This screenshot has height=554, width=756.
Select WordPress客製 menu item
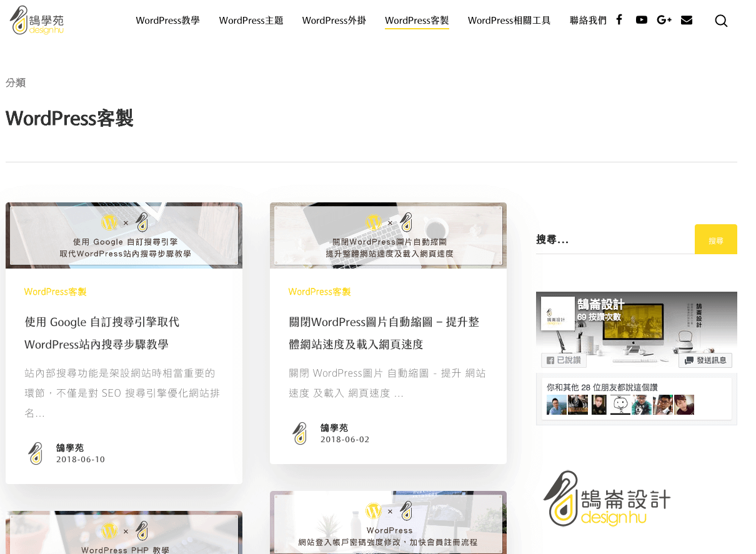click(x=417, y=21)
